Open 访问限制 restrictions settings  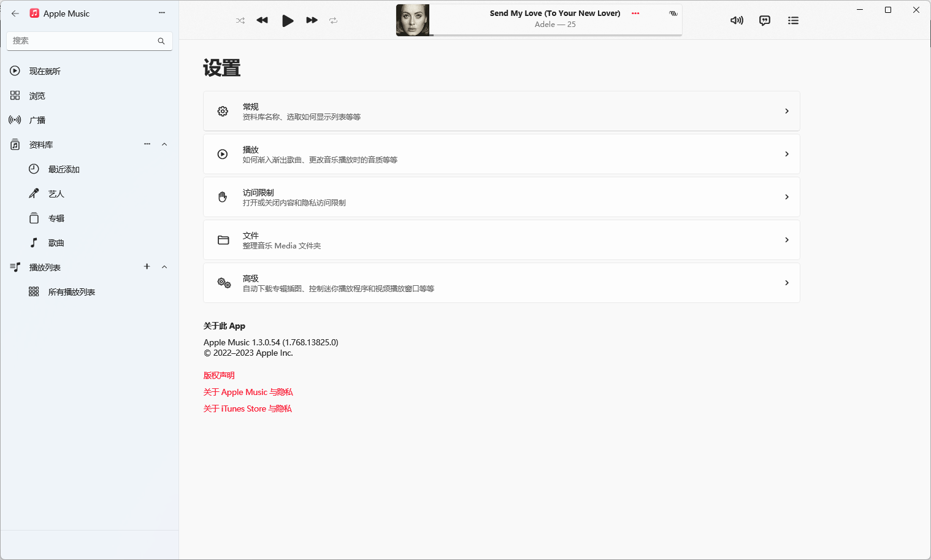[502, 197]
